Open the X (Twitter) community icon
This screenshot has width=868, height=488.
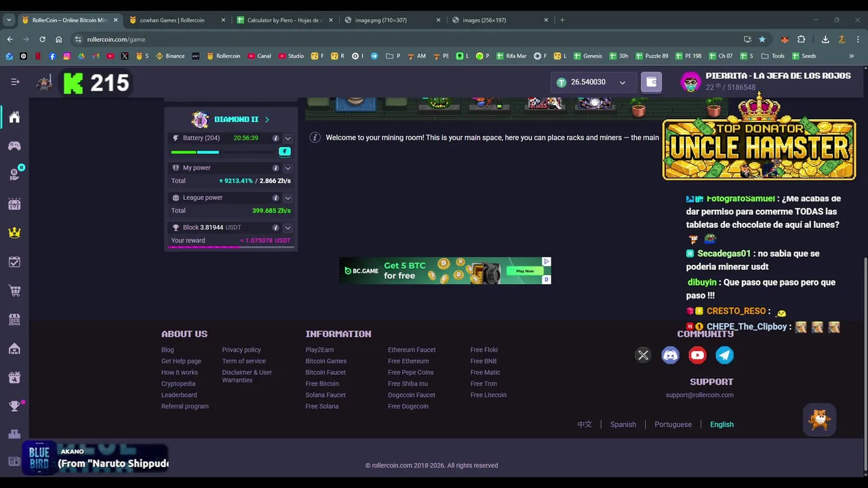643,355
